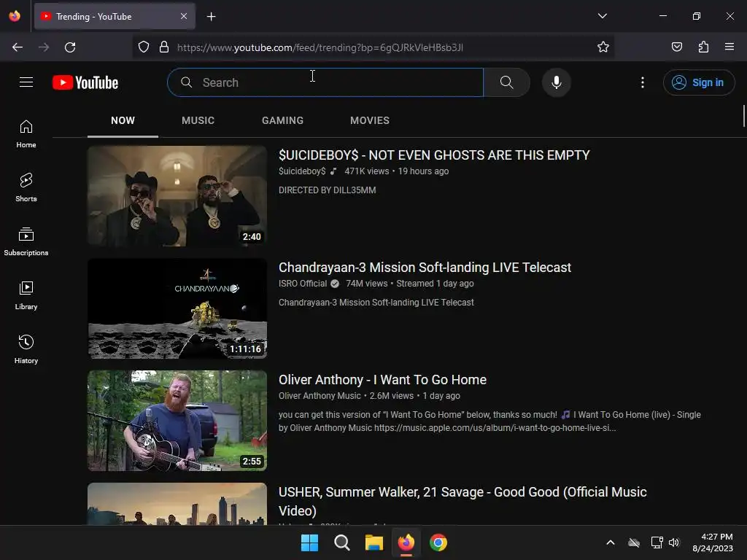Open the Windows Start menu
The height and width of the screenshot is (560, 747).
tap(309, 542)
